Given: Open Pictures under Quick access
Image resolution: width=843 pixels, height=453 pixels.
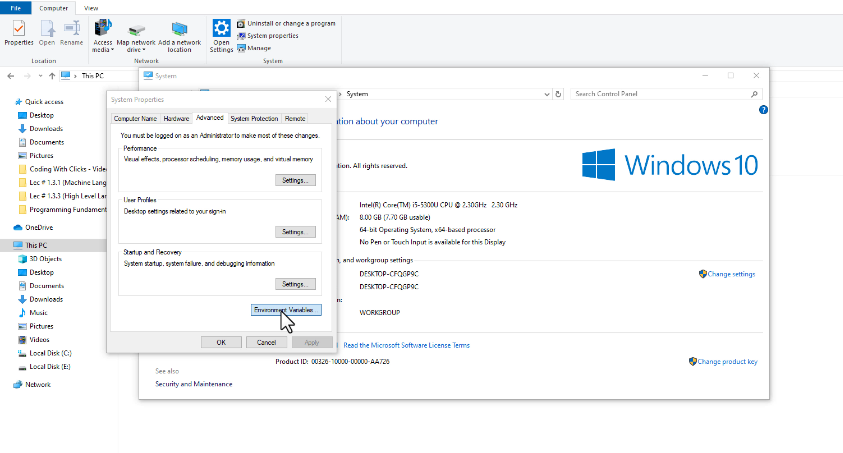Looking at the screenshot, I should 41,155.
